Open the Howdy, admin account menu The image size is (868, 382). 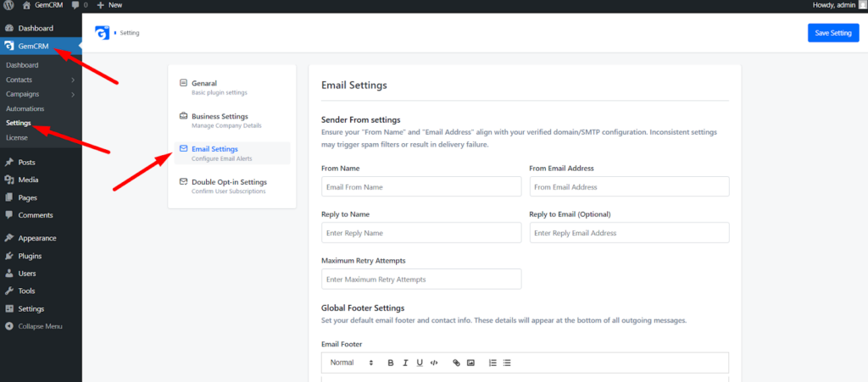838,5
